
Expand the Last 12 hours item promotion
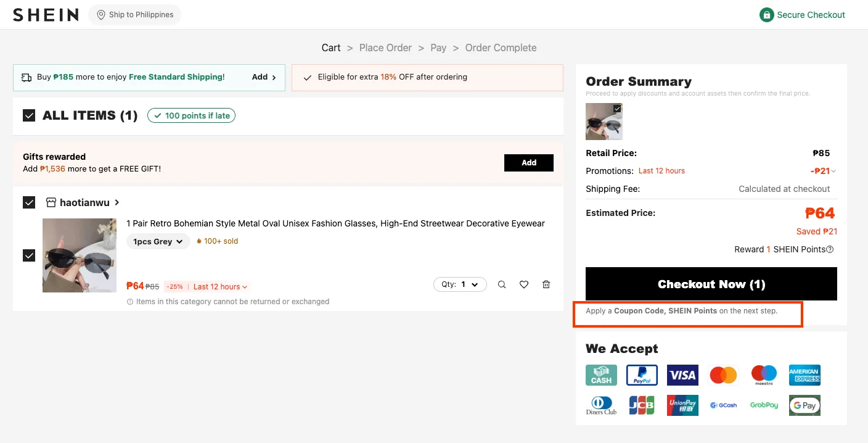pos(221,287)
